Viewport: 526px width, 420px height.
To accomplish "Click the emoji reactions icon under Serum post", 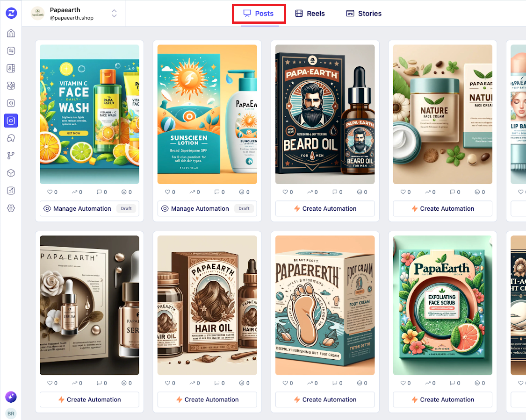I will pyautogui.click(x=124, y=383).
